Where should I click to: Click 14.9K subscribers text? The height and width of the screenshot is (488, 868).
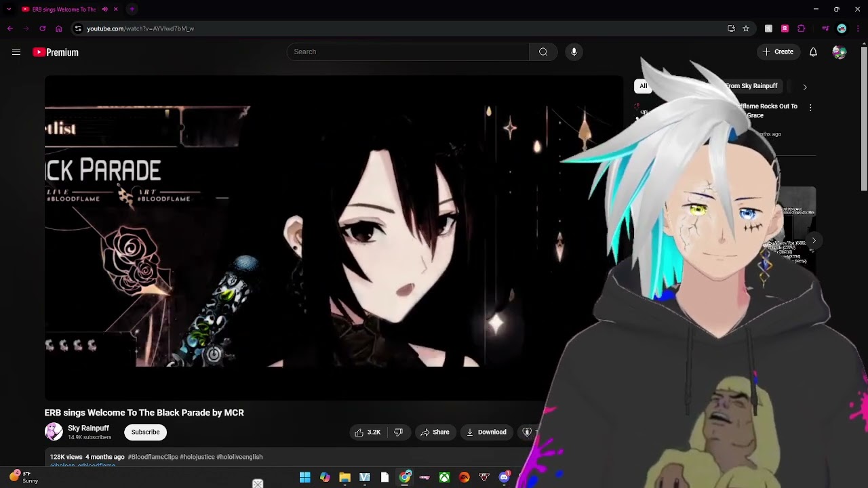(x=90, y=438)
